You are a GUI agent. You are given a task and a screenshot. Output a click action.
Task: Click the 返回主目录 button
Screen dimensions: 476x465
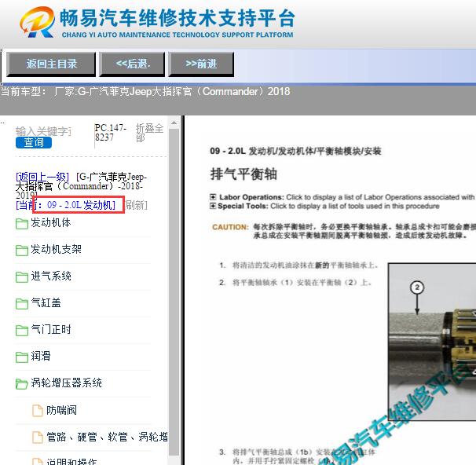click(51, 64)
